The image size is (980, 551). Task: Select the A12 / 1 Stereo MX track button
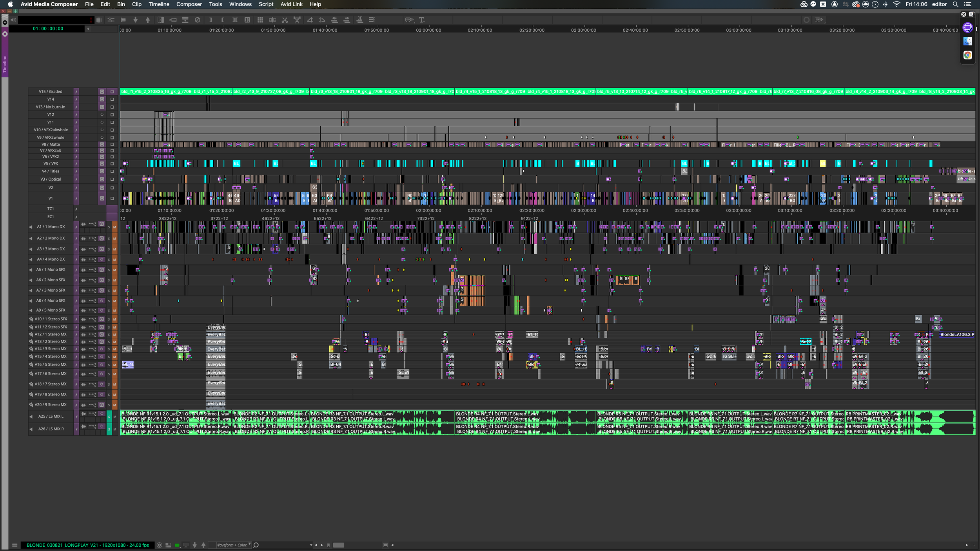click(51, 334)
